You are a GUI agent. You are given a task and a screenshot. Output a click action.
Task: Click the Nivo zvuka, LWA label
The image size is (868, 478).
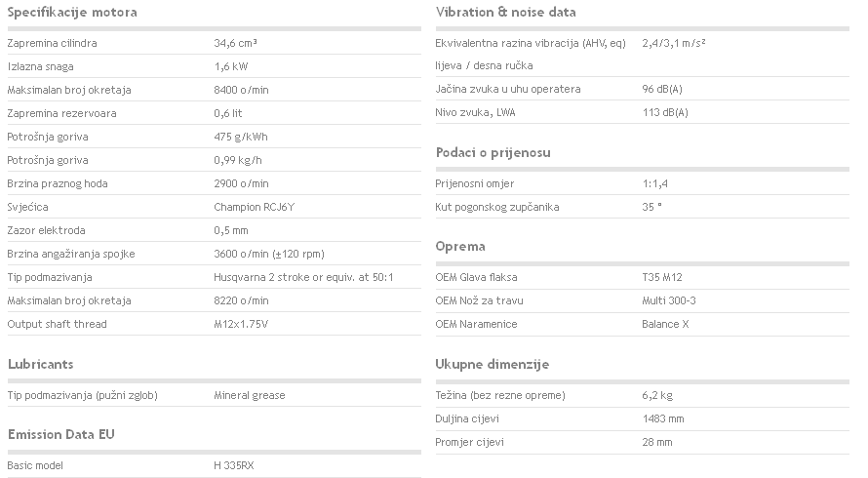click(475, 112)
